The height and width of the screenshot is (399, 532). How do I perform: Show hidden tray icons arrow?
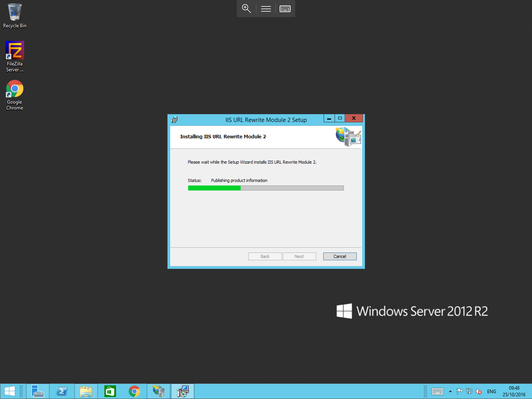[450, 391]
